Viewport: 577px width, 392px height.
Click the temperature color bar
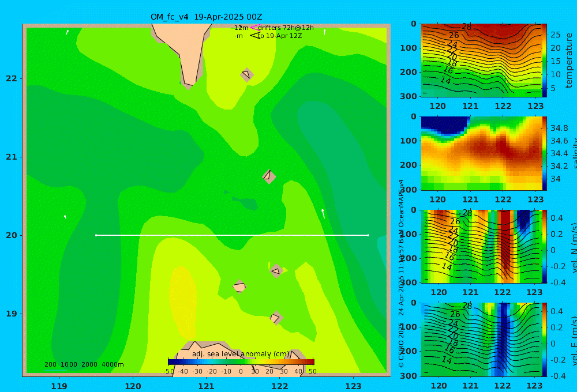click(544, 61)
